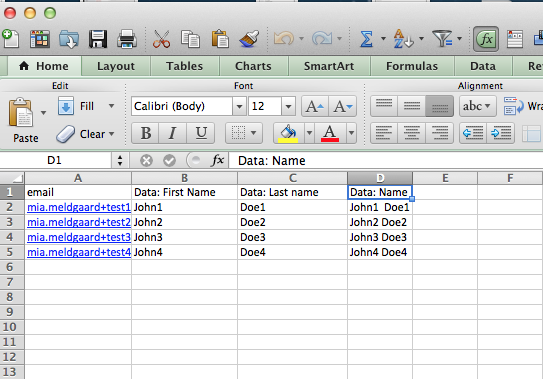
Task: Open the mia.meldgaard+test3 email link
Action: (79, 237)
